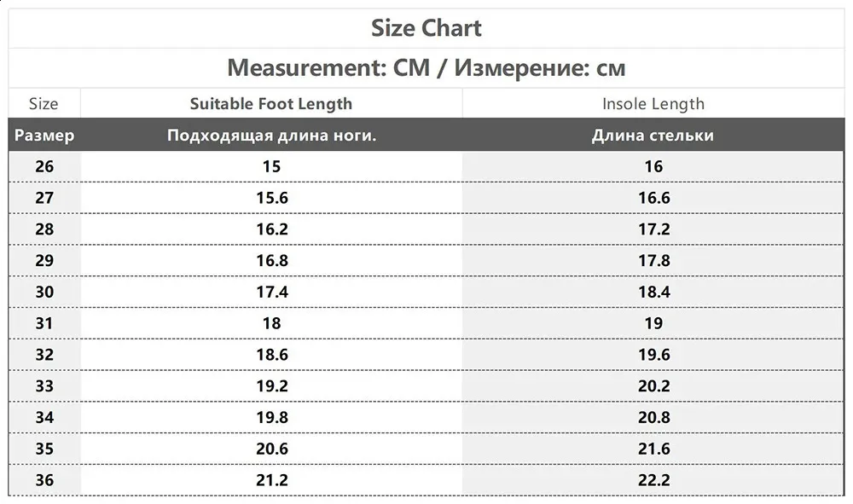Select size 26 row label
This screenshot has height=504, width=853.
pos(44,166)
